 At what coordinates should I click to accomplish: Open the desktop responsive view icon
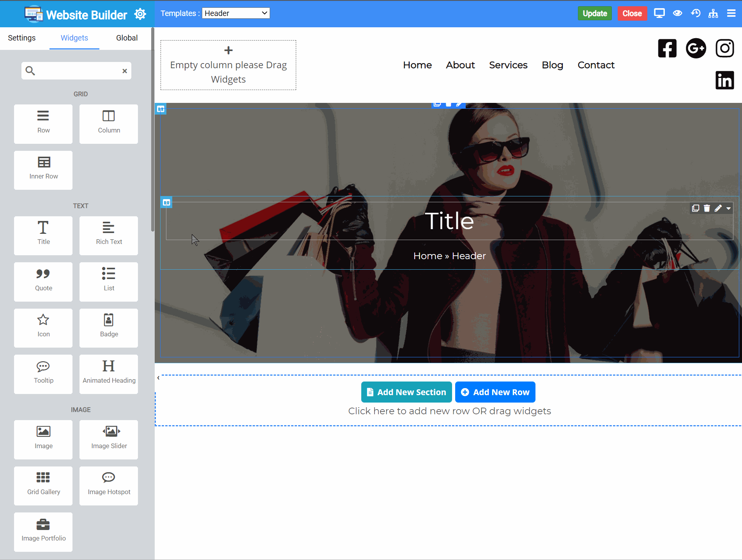(x=659, y=13)
